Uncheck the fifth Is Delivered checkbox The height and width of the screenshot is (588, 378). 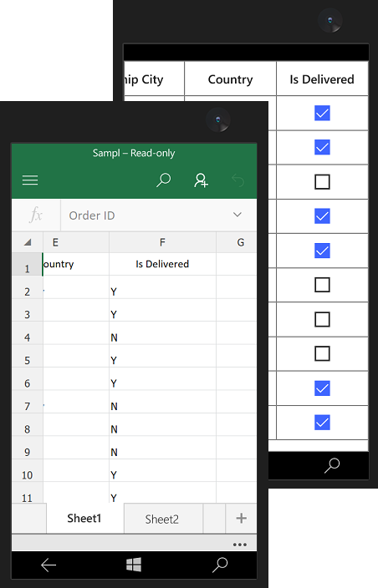tap(322, 251)
